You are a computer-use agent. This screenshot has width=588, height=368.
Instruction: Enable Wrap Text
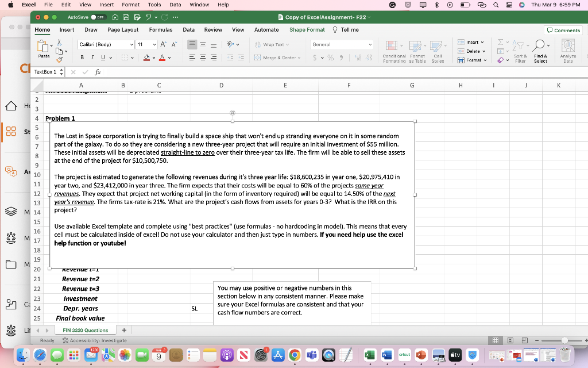coord(273,44)
